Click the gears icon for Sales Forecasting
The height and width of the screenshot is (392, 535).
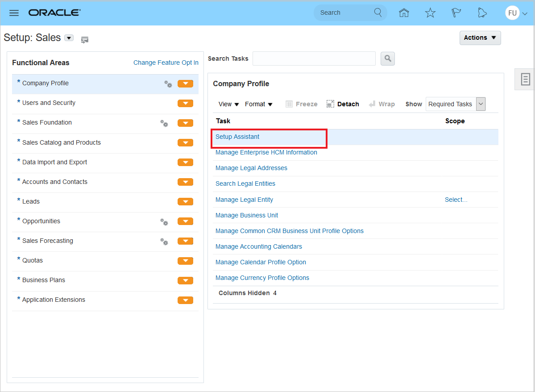[164, 242]
